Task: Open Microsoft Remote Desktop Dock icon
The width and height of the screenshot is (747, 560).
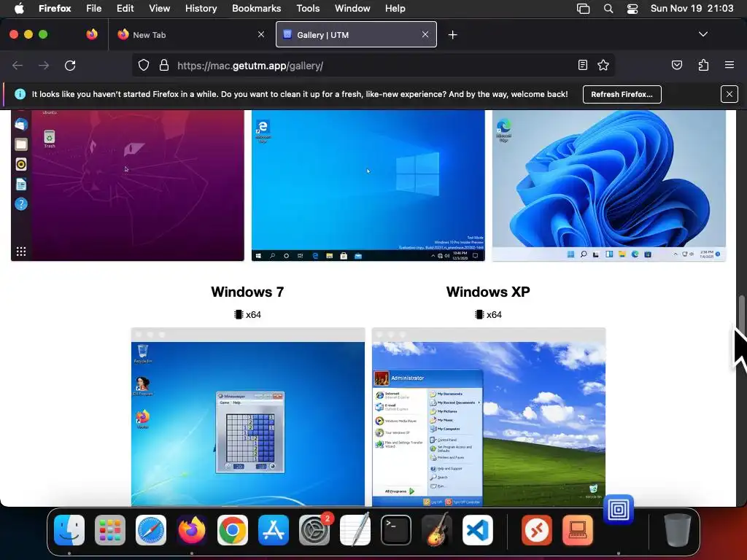Action: (x=537, y=530)
